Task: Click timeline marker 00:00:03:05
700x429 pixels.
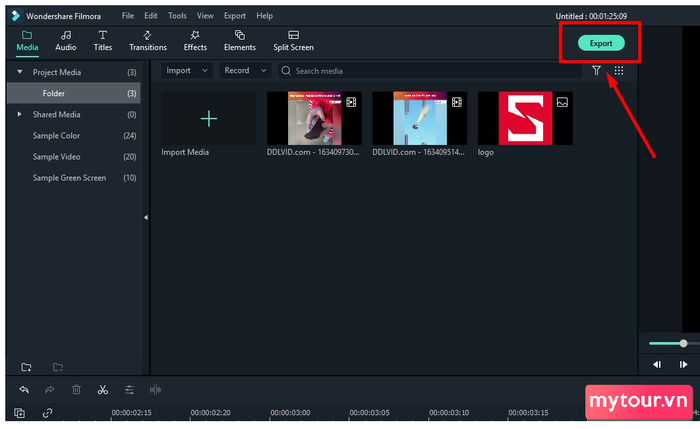Action: pos(369,413)
